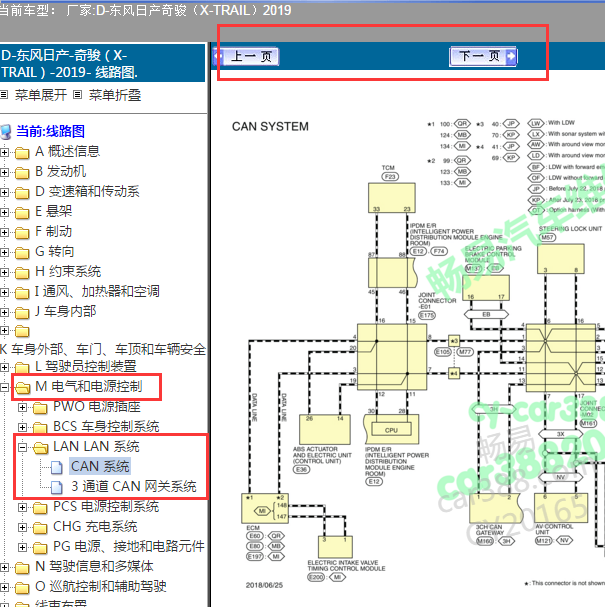Click the D-东风日产-奇骏 线路图 panel header

tap(103, 63)
